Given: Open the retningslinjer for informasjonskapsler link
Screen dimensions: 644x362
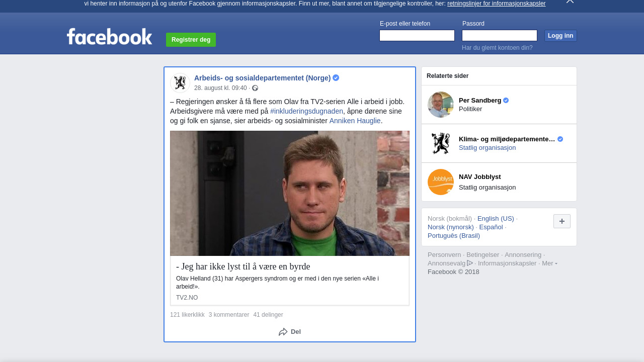Looking at the screenshot, I should 496,4.
